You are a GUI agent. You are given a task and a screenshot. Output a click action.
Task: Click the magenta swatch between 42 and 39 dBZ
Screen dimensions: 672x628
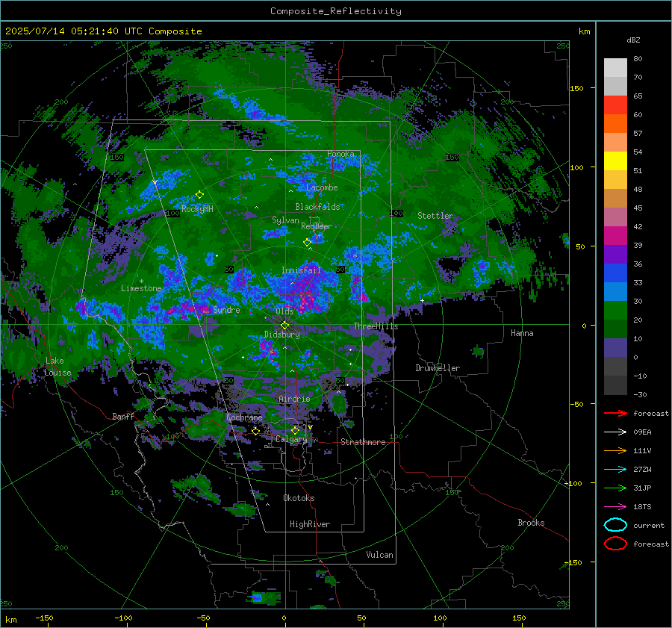pos(615,235)
